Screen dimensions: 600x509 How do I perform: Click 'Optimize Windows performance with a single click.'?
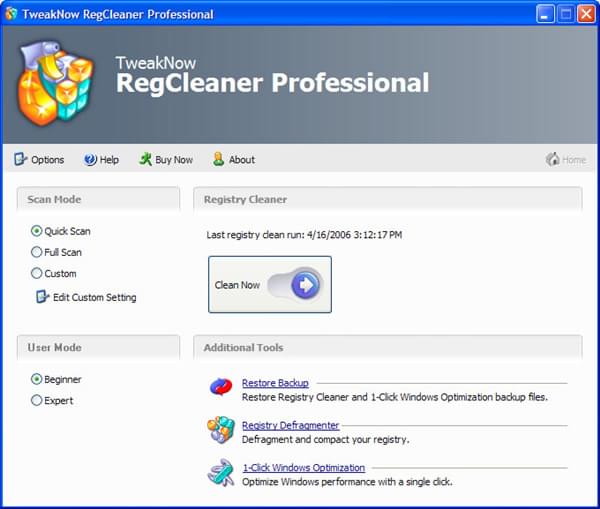pos(347,482)
